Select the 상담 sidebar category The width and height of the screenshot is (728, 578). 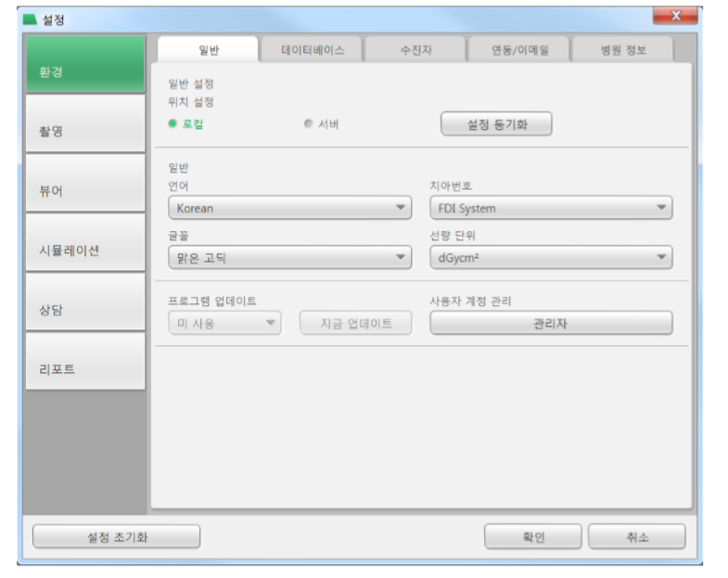[85, 302]
